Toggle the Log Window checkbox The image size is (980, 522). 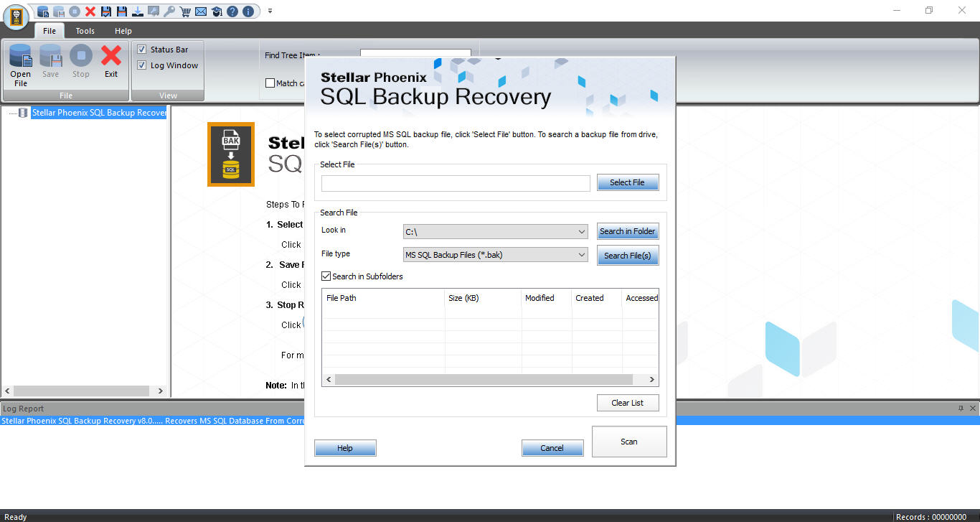click(x=142, y=65)
